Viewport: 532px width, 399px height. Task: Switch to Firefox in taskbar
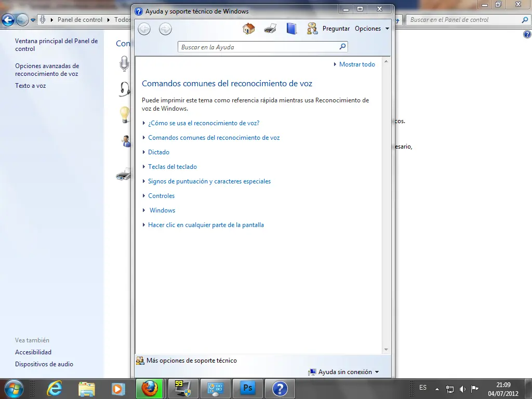(x=150, y=389)
